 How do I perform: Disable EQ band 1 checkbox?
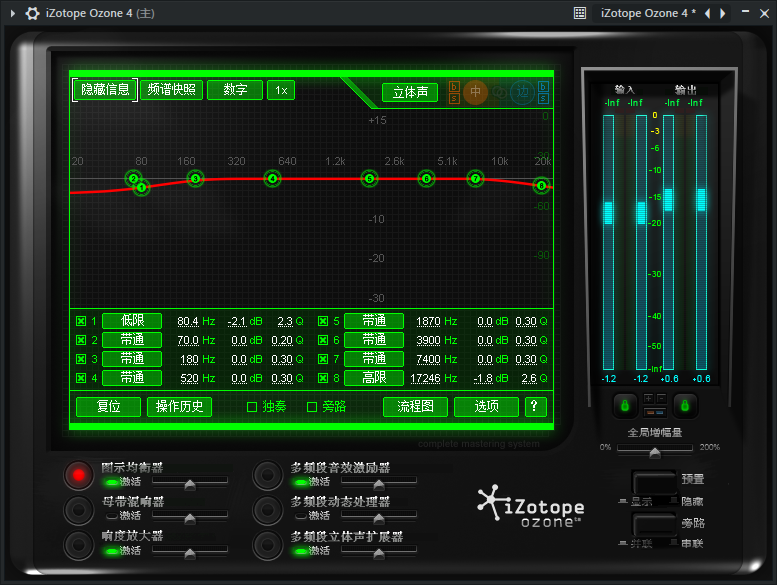pos(81,321)
